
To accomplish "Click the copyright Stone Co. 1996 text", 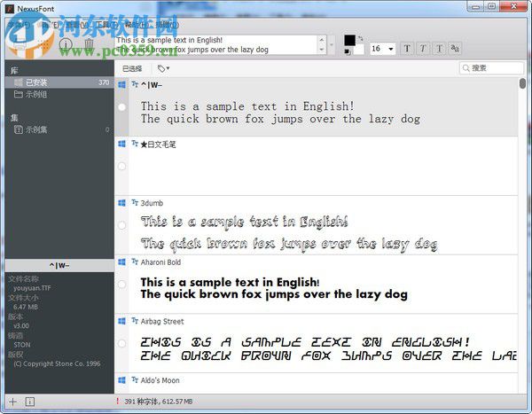I will coord(57,363).
